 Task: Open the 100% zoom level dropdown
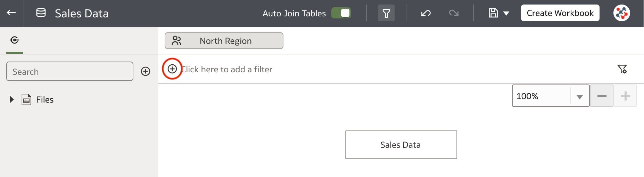[579, 96]
